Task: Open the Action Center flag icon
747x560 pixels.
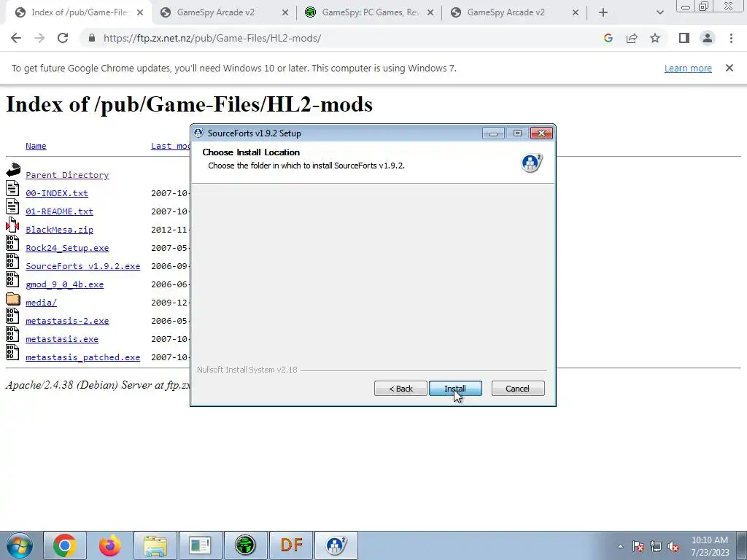Action: pyautogui.click(x=638, y=547)
